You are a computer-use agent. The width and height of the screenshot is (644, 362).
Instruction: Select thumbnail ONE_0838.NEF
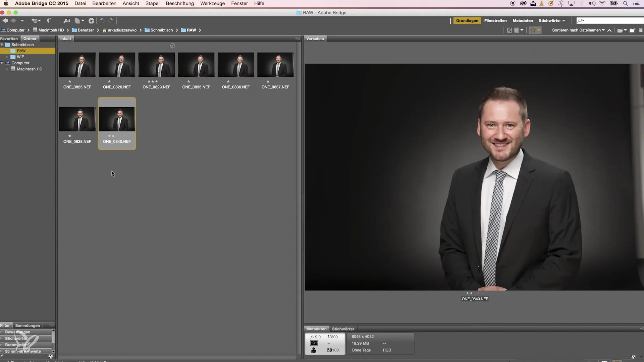(x=77, y=119)
